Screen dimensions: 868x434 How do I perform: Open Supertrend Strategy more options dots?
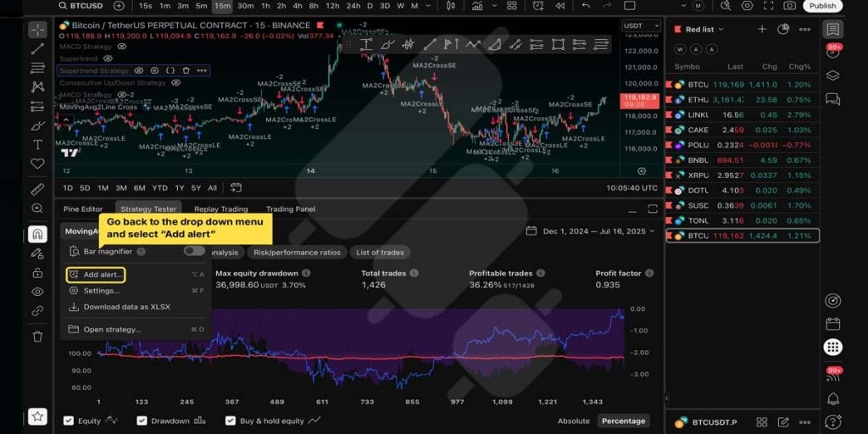click(x=202, y=70)
